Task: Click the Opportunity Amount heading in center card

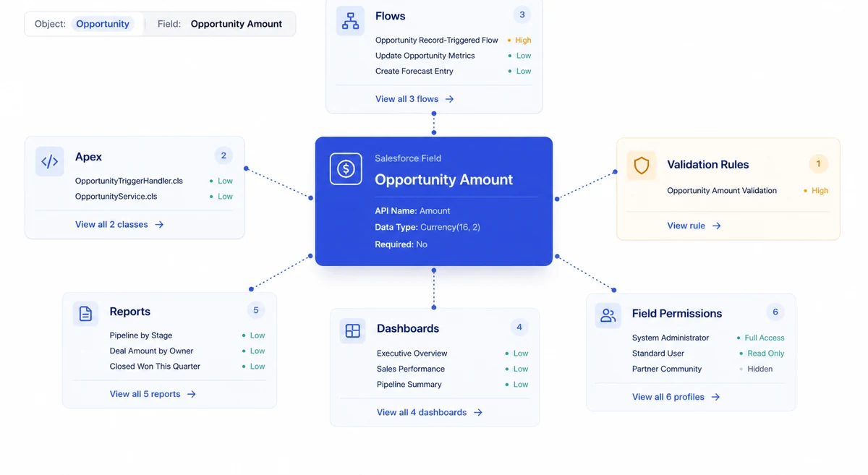Action: [x=444, y=180]
